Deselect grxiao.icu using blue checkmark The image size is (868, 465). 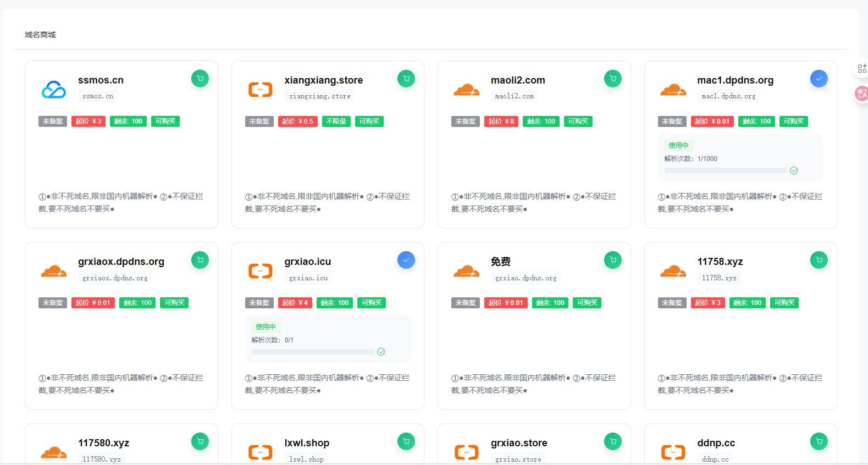tap(406, 260)
